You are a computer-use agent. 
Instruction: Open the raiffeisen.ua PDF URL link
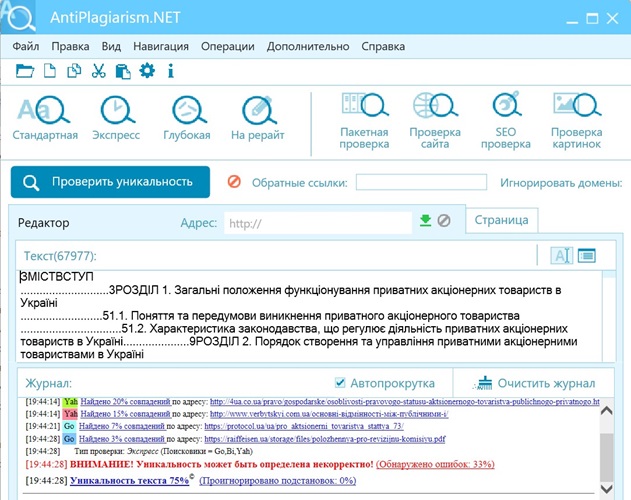point(325,438)
